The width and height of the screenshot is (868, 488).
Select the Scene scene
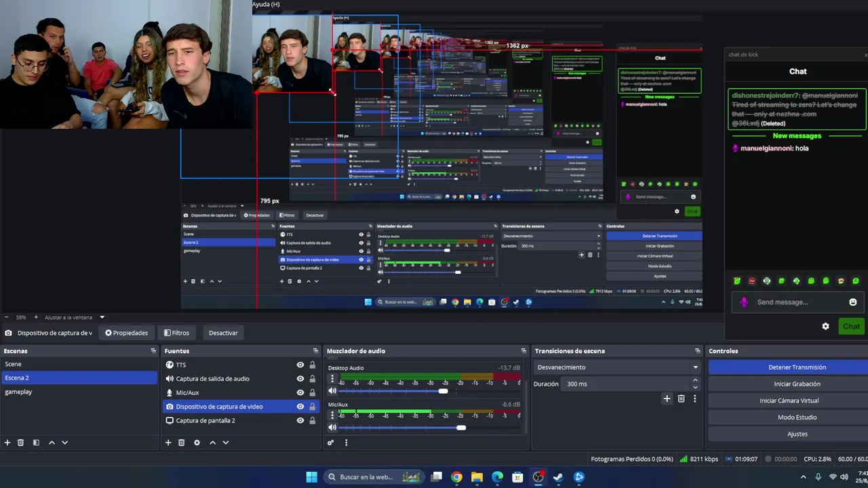point(79,364)
